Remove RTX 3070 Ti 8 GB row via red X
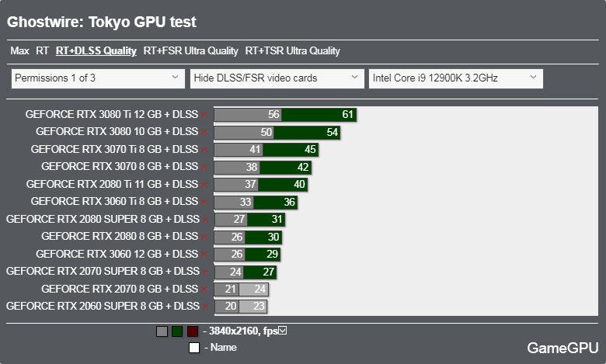 (204, 150)
